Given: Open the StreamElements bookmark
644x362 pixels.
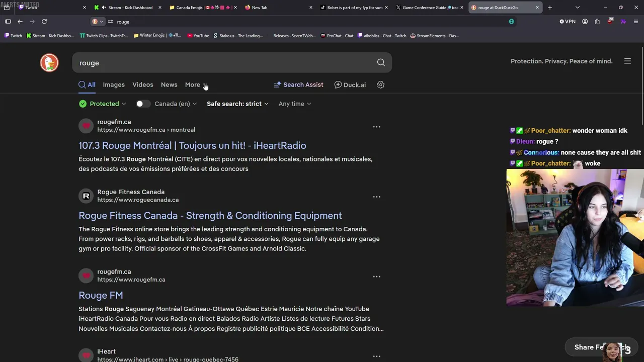Looking at the screenshot, I should (434, 36).
